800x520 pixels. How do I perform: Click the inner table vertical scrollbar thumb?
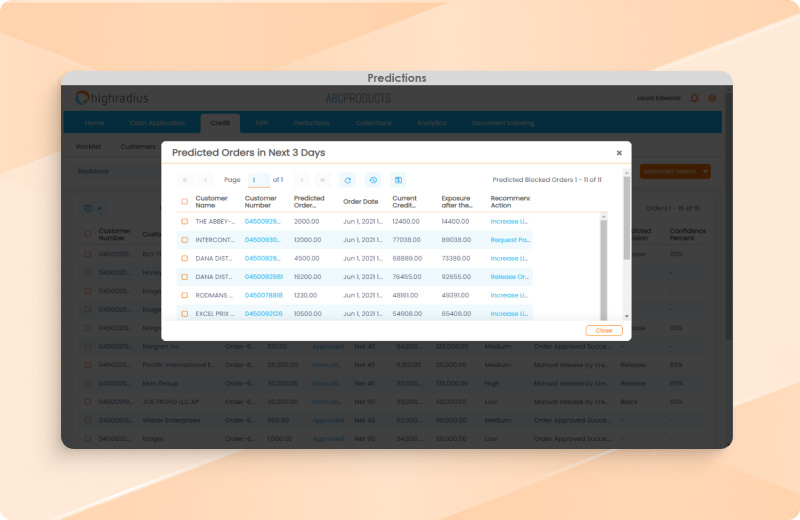pos(604,269)
